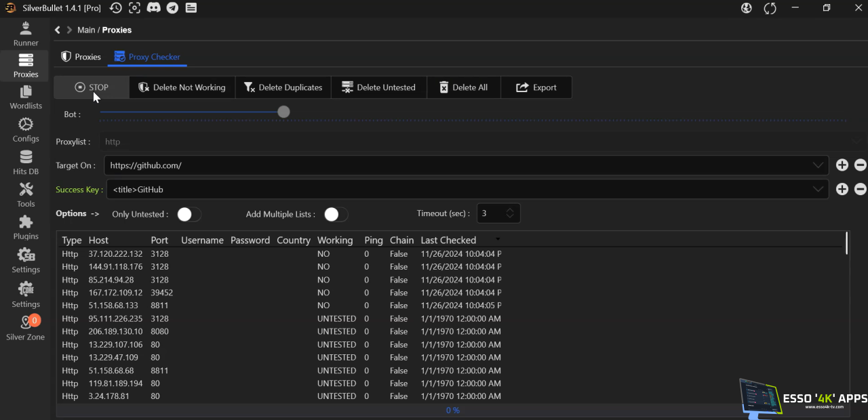
Task: Switch to the Proxies tab
Action: [x=81, y=57]
